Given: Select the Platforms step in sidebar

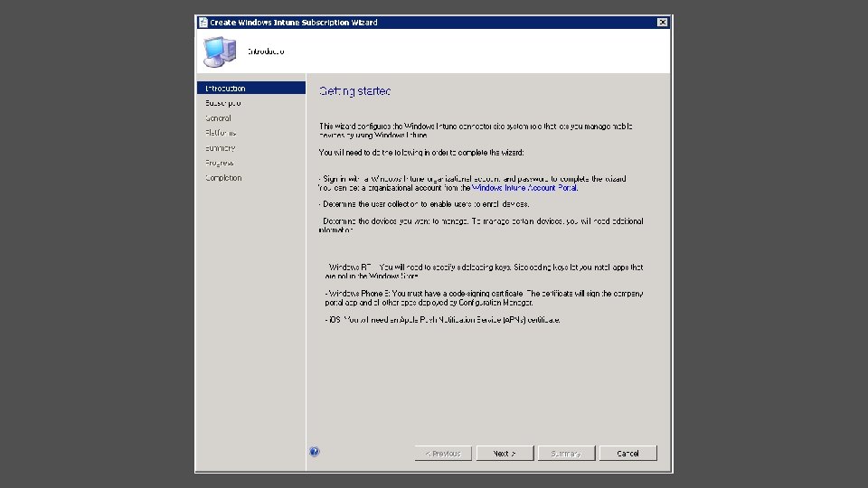Looking at the screenshot, I should pyautogui.click(x=221, y=133).
